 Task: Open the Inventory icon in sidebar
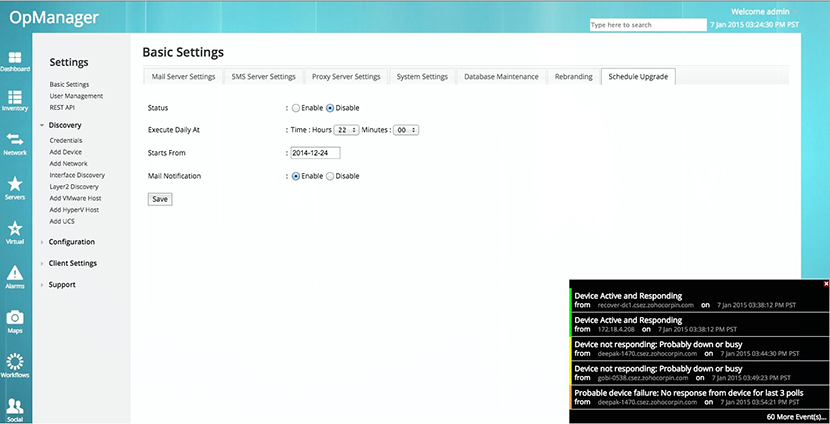[x=15, y=101]
